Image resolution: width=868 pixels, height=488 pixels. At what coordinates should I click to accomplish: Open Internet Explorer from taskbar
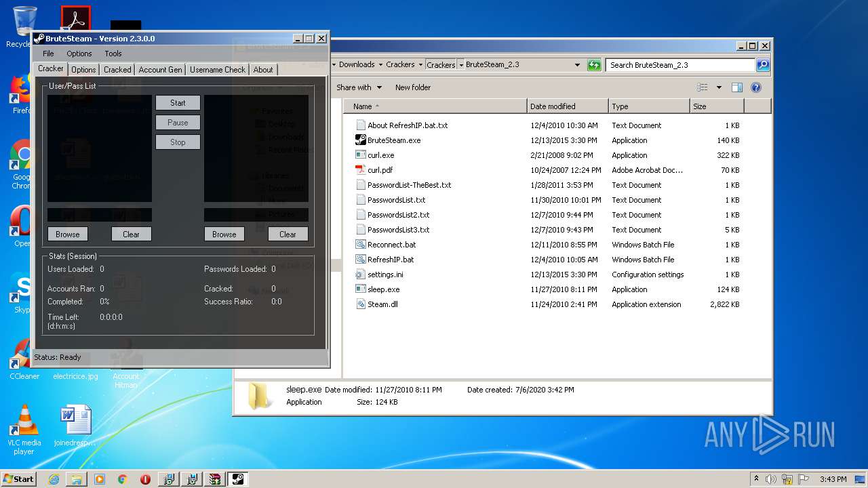click(x=54, y=479)
